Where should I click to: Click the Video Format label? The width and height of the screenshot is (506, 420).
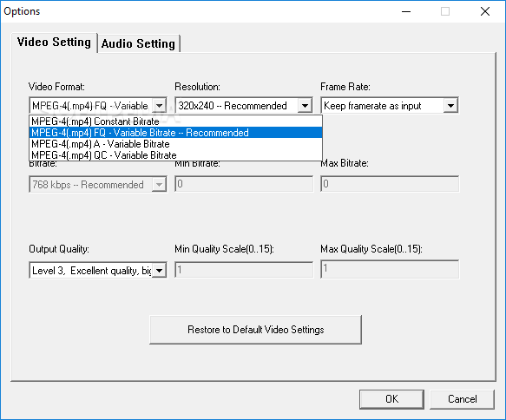click(56, 87)
